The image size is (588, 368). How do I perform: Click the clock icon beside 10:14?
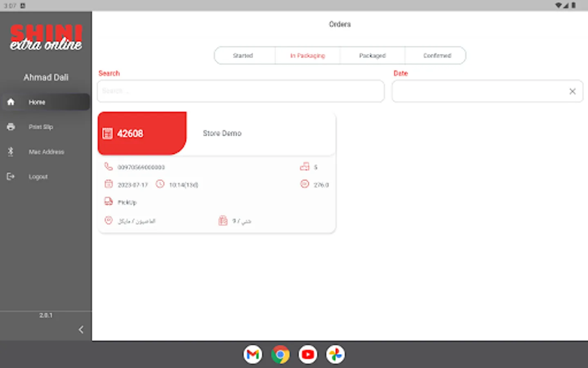pos(160,184)
